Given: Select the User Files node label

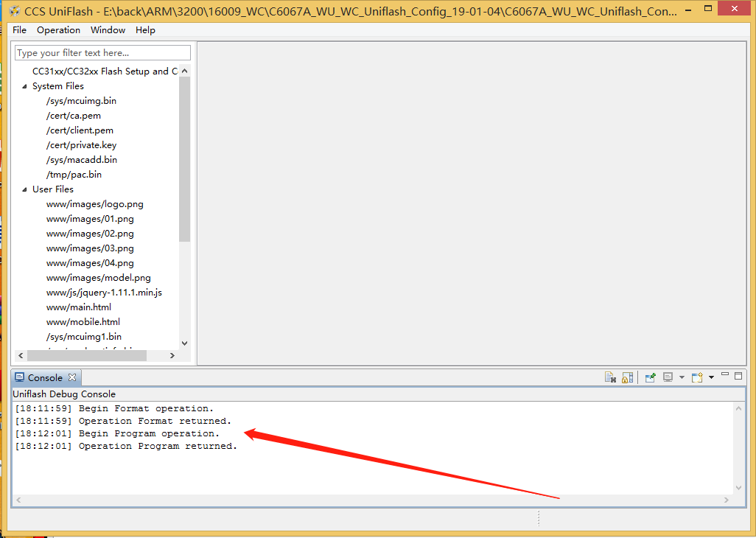Looking at the screenshot, I should pos(52,189).
